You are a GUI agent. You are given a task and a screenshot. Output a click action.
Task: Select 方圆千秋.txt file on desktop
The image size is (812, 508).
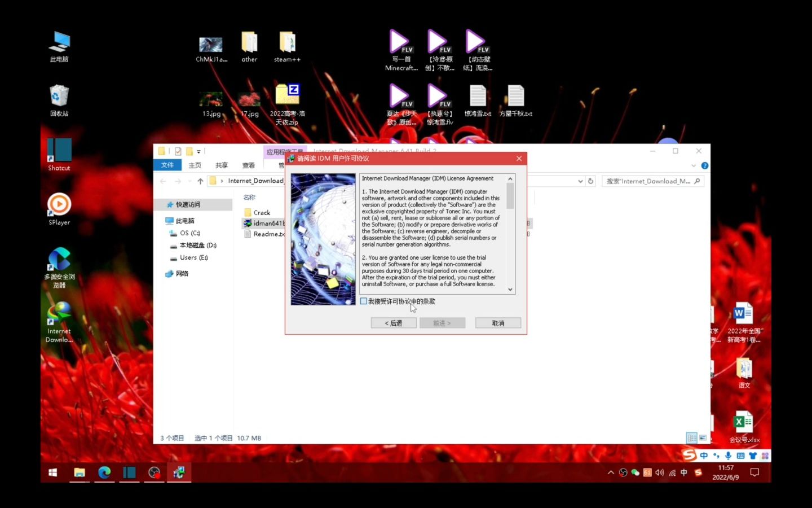516,101
